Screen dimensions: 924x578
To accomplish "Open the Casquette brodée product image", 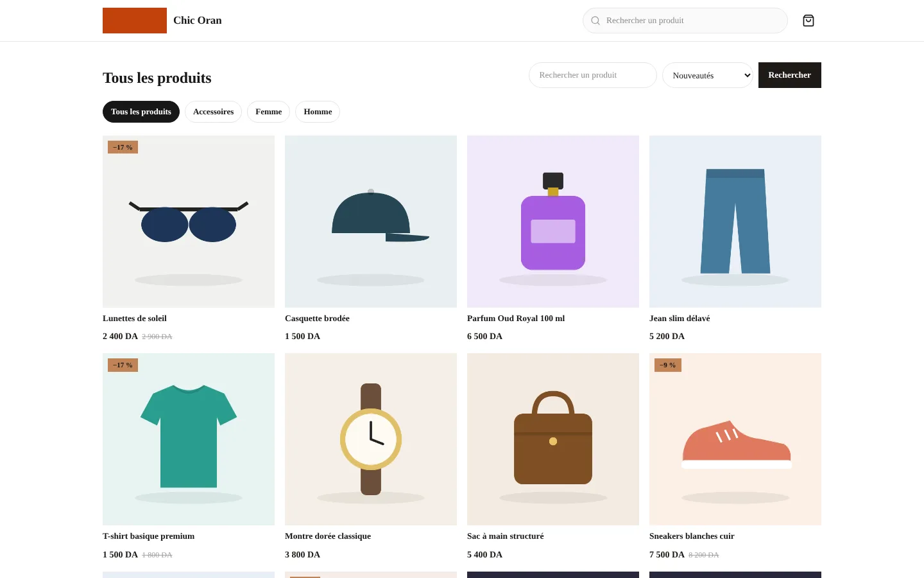I will [x=371, y=222].
